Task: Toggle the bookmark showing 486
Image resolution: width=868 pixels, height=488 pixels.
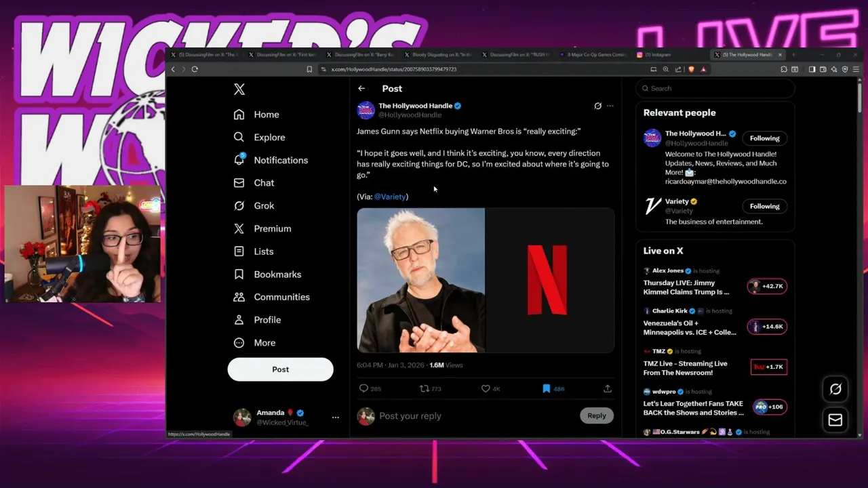Action: click(553, 388)
